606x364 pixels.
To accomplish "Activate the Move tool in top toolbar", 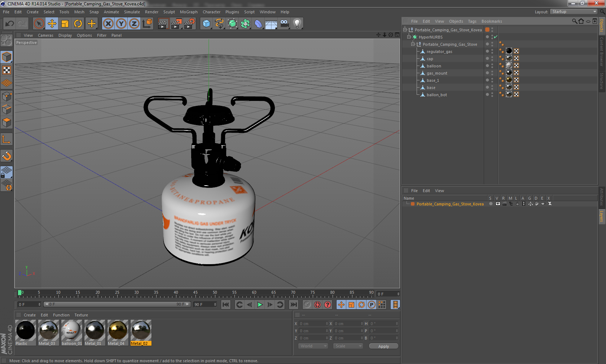I will (x=52, y=24).
